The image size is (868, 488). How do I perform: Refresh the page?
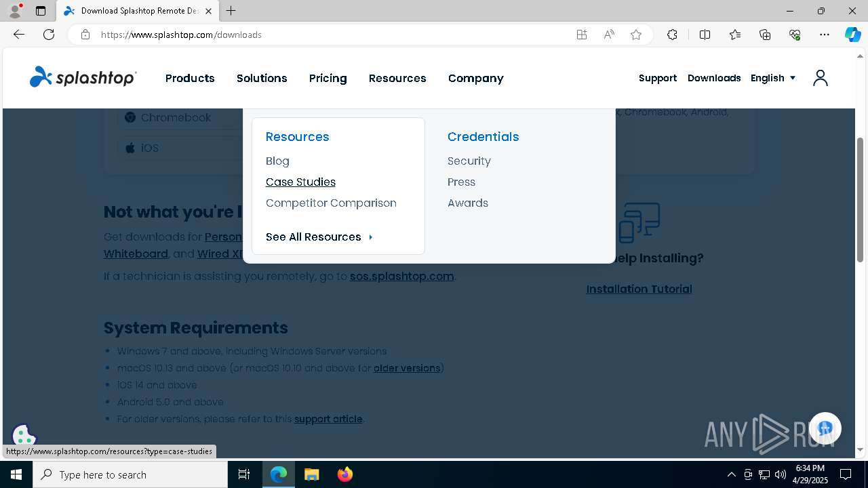49,35
